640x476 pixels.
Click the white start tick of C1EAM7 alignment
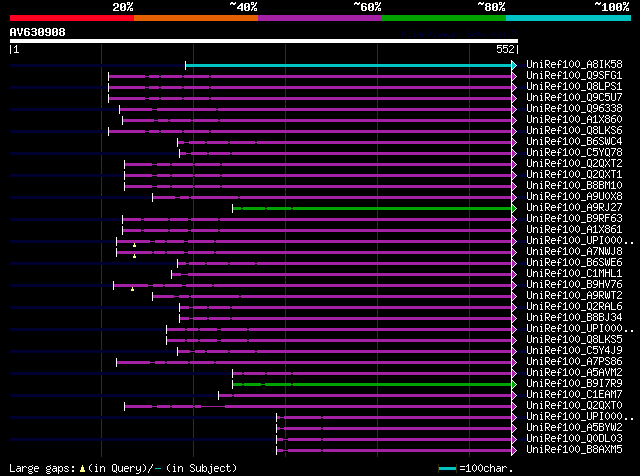[x=218, y=395]
